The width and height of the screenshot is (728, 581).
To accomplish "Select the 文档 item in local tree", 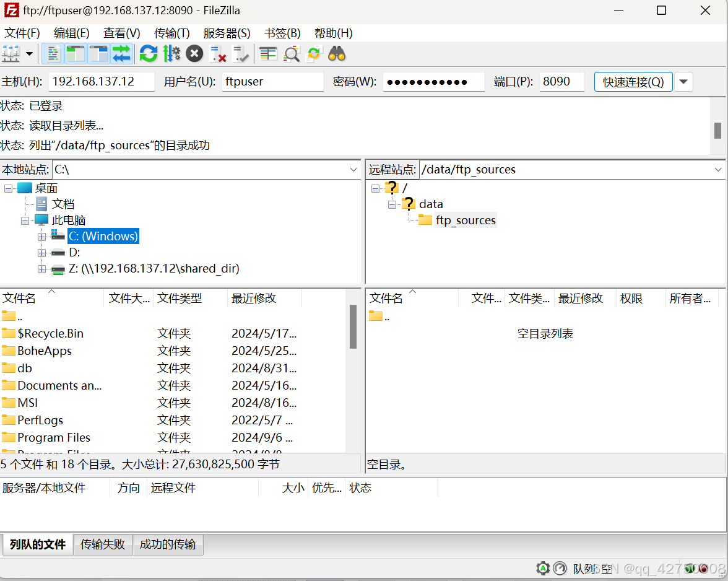I will (63, 204).
